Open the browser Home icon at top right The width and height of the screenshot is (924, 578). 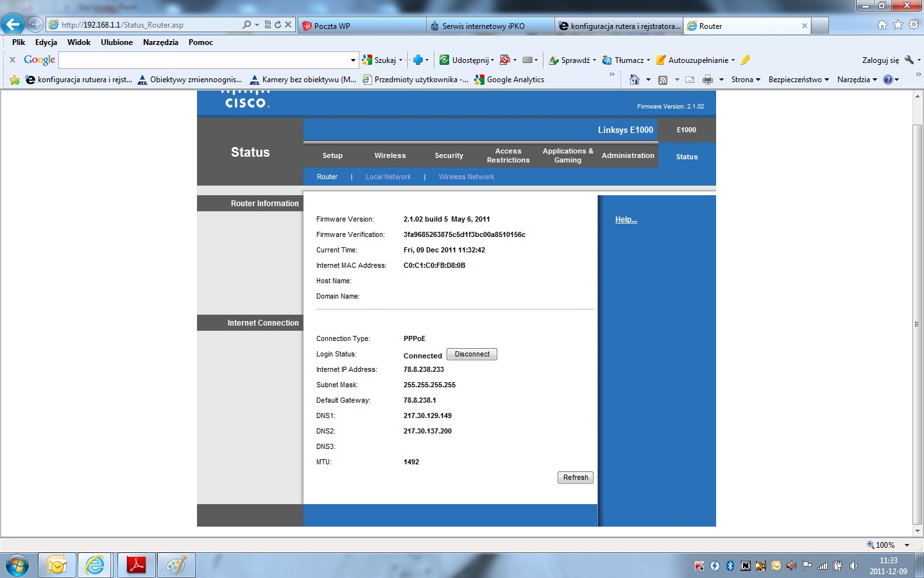pyautogui.click(x=882, y=25)
